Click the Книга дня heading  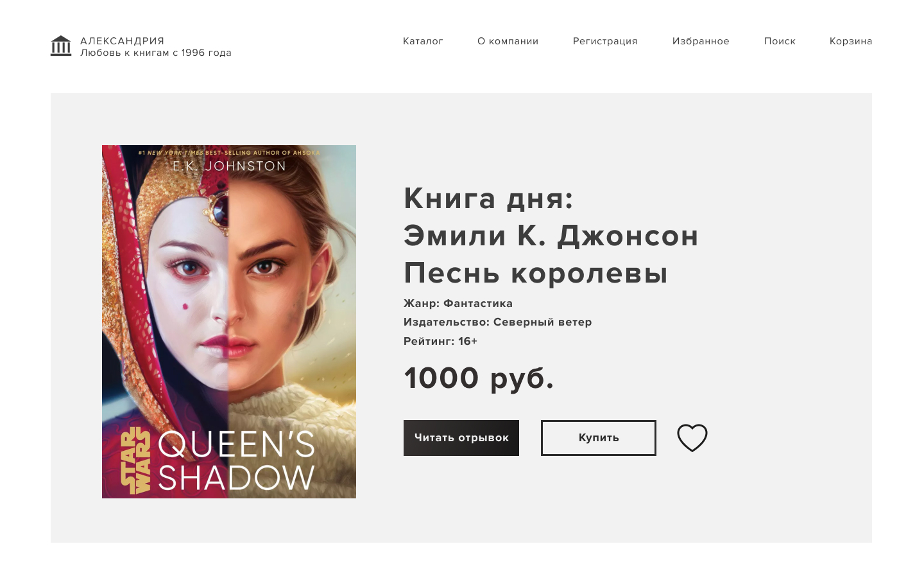click(488, 198)
